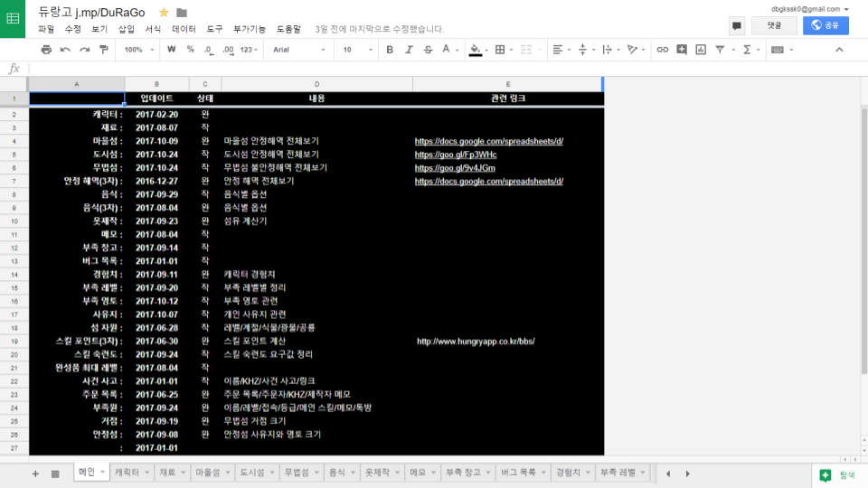The width and height of the screenshot is (868, 488).
Task: Open the 삽입 menu
Action: point(127,29)
